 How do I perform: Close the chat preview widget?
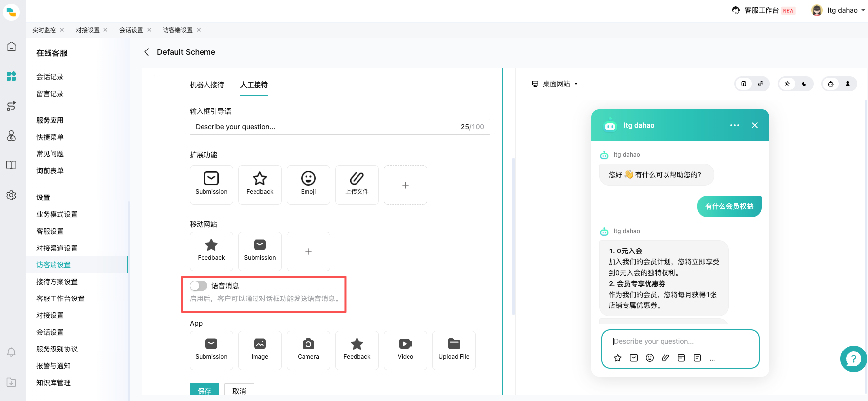coord(755,125)
